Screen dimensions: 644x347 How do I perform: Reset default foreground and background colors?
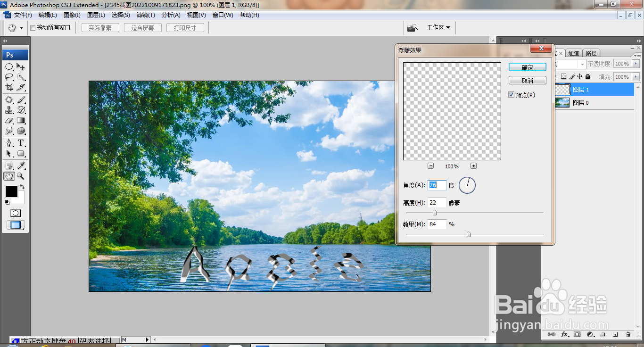(x=7, y=202)
